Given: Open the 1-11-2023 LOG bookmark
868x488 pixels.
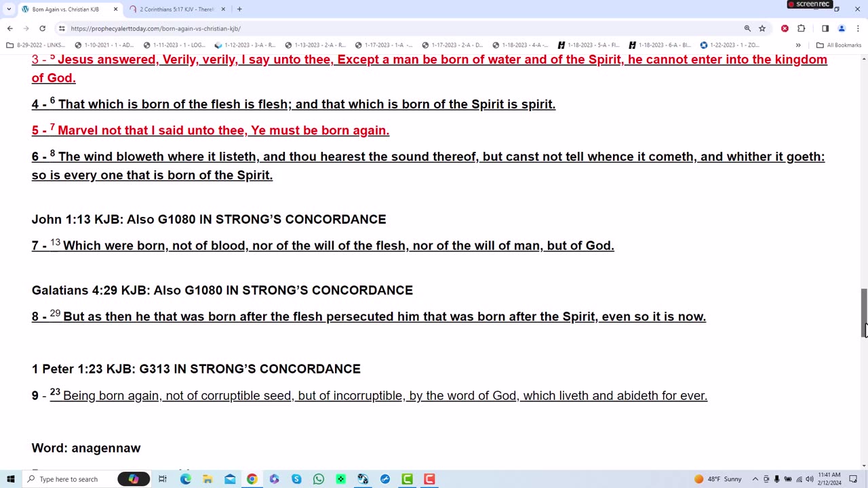Looking at the screenshot, I should 174,45.
